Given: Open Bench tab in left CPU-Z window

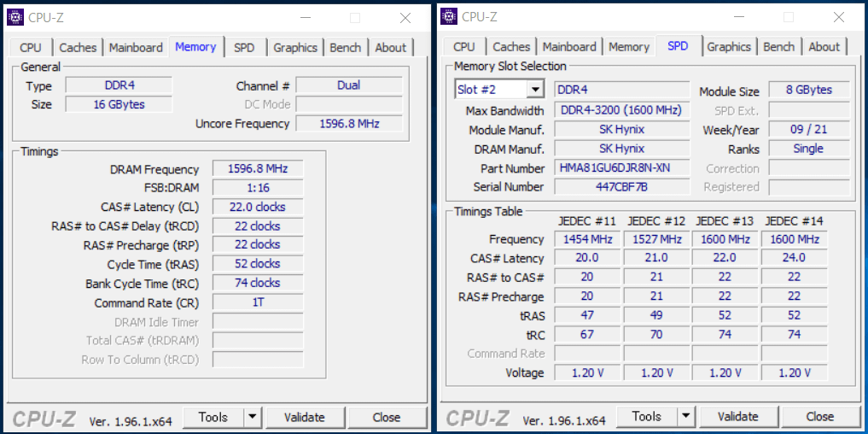Looking at the screenshot, I should (x=346, y=48).
